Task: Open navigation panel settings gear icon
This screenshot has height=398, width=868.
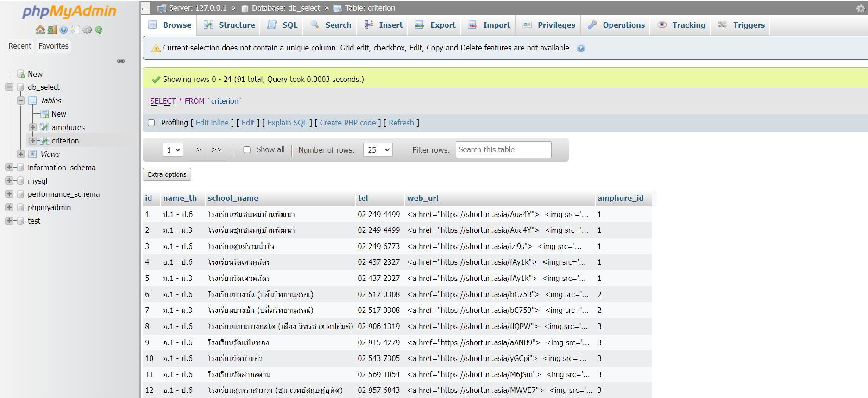Action: pyautogui.click(x=87, y=30)
